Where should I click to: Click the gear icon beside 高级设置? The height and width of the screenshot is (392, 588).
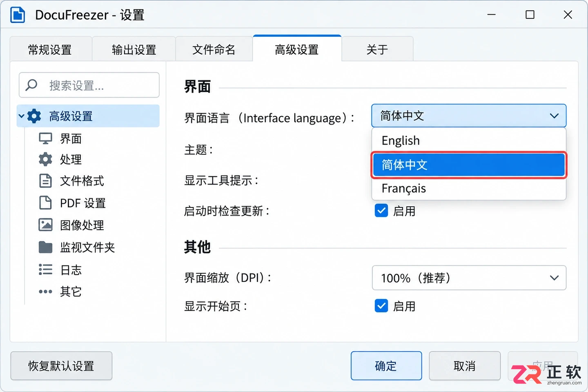point(34,116)
